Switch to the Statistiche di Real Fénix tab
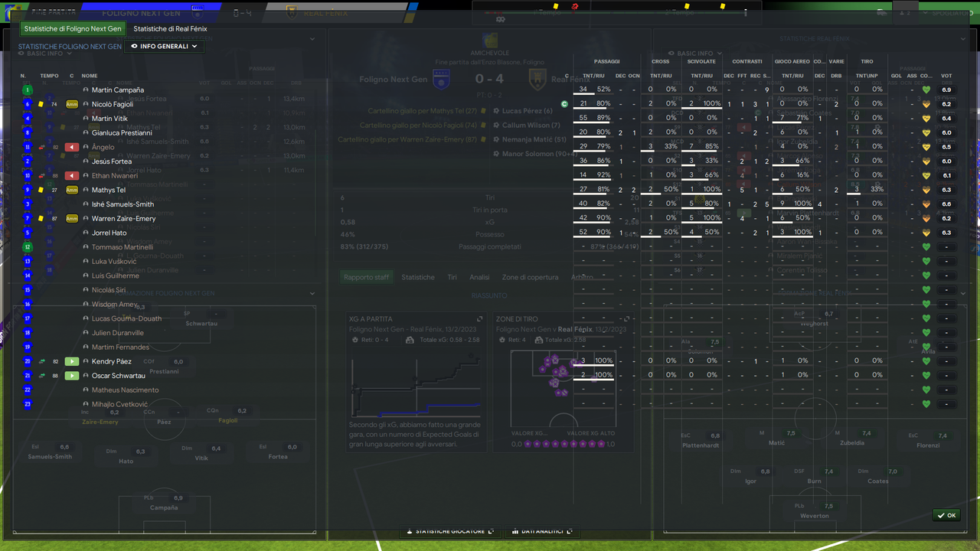Screen dimensions: 980x551 [x=170, y=29]
